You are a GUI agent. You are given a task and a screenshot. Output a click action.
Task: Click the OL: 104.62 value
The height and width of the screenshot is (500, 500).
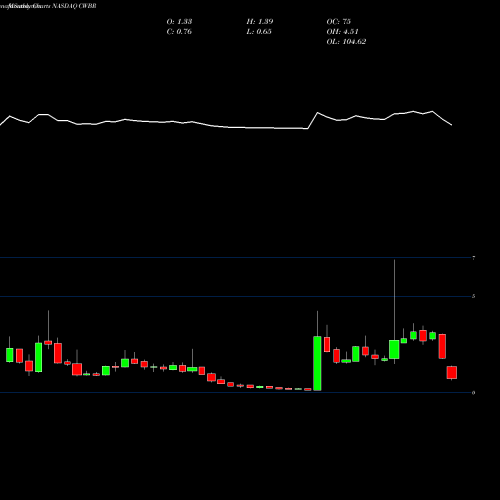coord(346,42)
